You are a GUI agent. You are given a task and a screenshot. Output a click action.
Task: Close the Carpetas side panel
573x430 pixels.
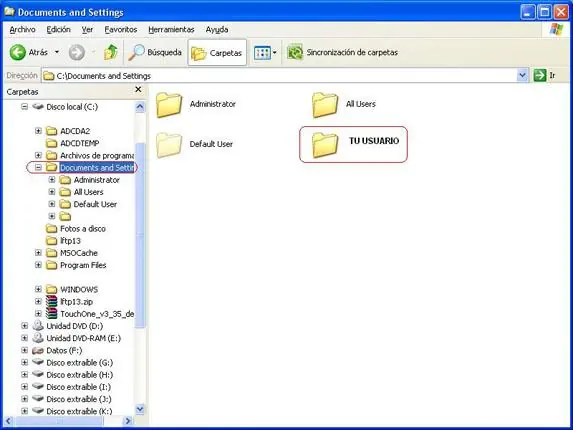[x=138, y=90]
